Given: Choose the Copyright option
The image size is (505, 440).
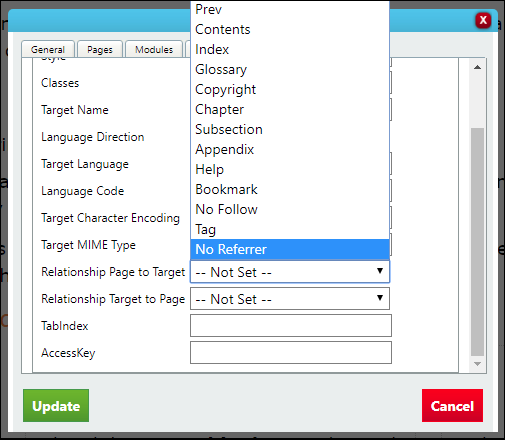Looking at the screenshot, I should (290, 89).
